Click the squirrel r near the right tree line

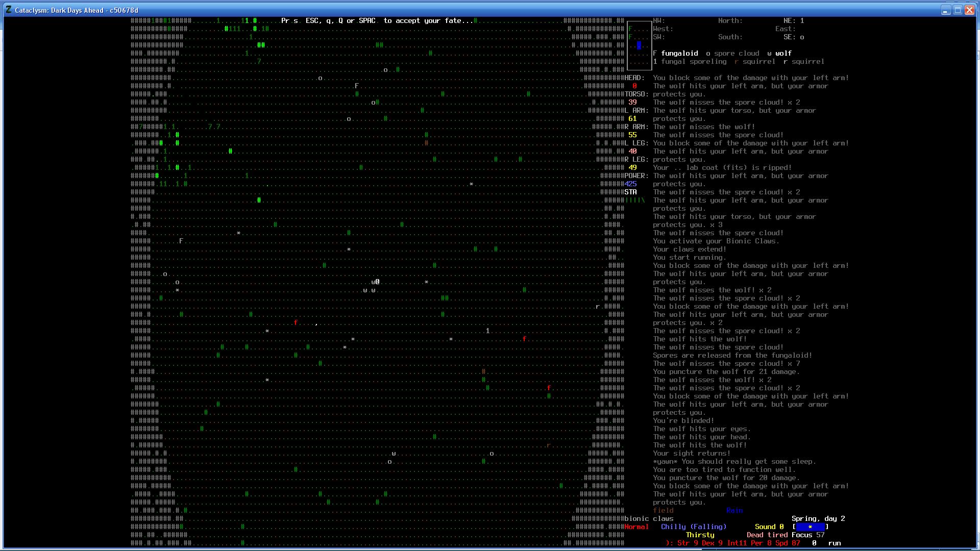[x=597, y=306]
